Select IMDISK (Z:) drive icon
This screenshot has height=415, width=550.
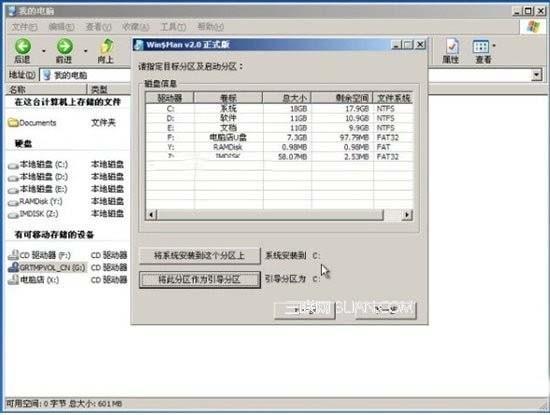[13, 214]
